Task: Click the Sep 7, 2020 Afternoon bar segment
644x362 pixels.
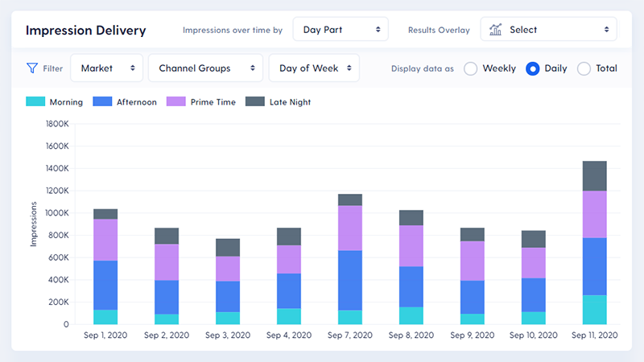Action: click(349, 280)
